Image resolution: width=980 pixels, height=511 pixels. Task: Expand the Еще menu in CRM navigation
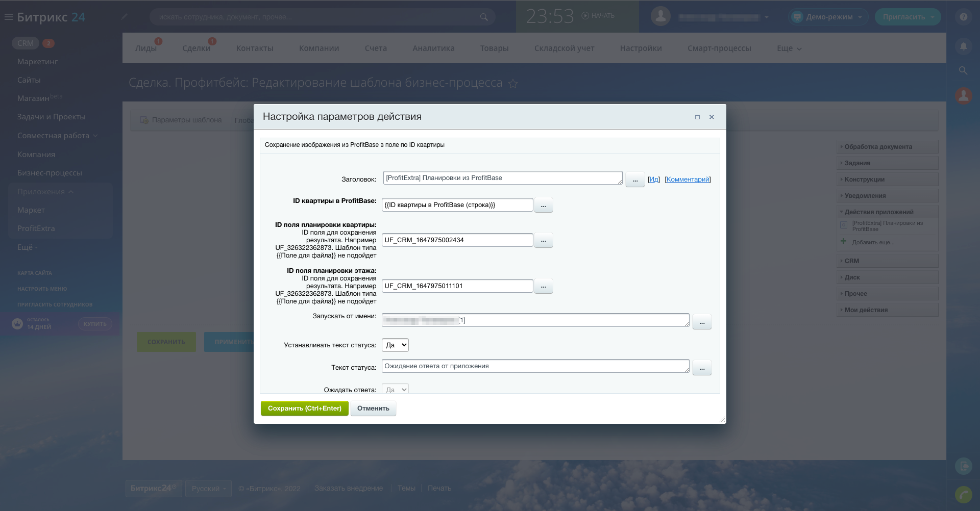789,48
